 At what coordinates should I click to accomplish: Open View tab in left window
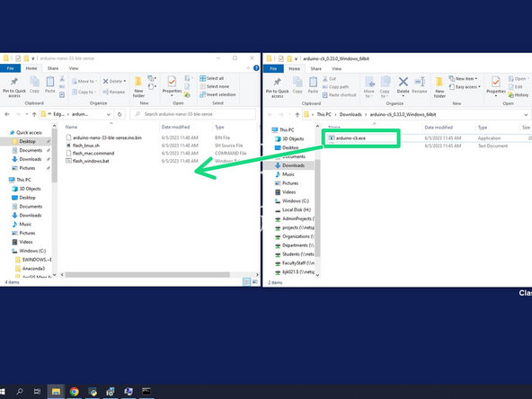tap(74, 68)
